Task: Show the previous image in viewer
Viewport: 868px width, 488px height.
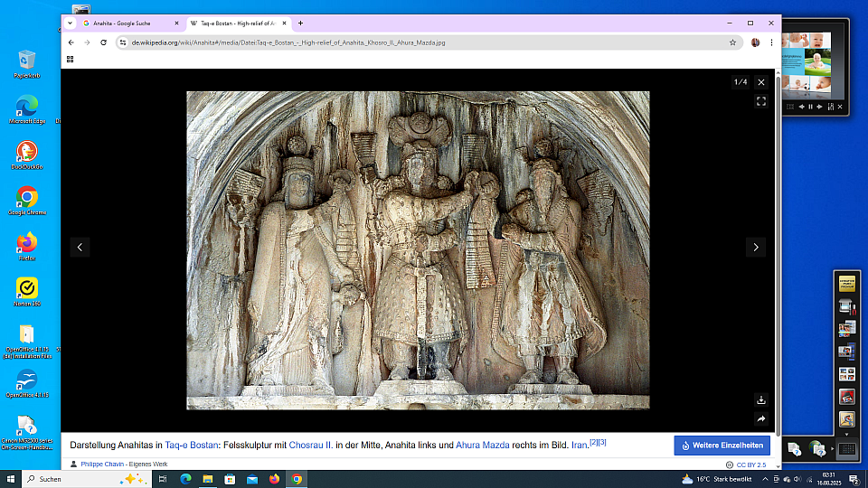Action: coord(80,248)
